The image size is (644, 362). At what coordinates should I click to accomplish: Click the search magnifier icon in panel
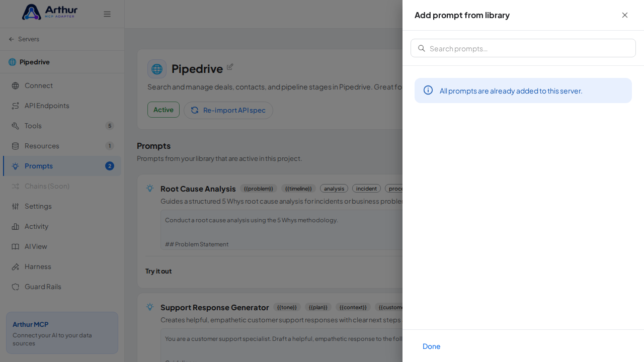click(x=422, y=48)
